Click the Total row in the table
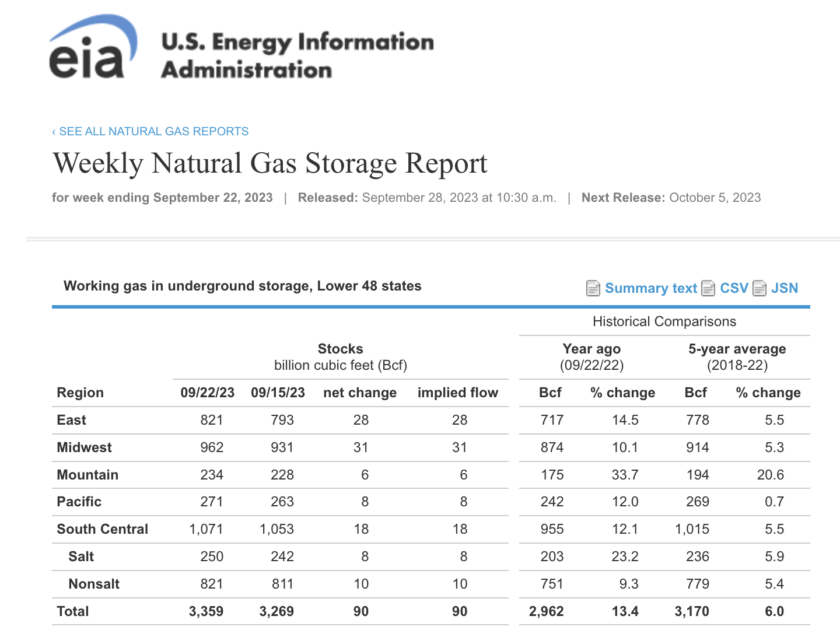This screenshot has height=637, width=840. point(72,611)
